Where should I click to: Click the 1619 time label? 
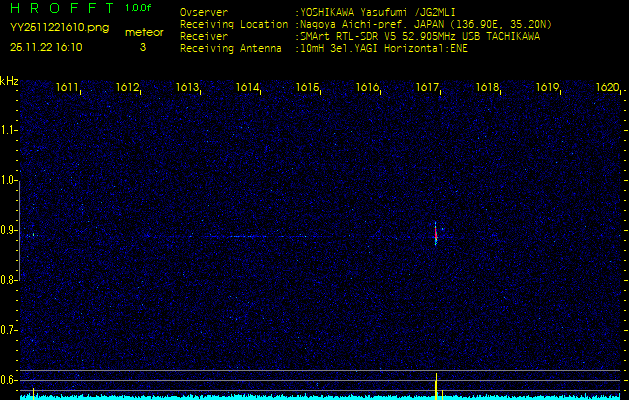pos(547,88)
